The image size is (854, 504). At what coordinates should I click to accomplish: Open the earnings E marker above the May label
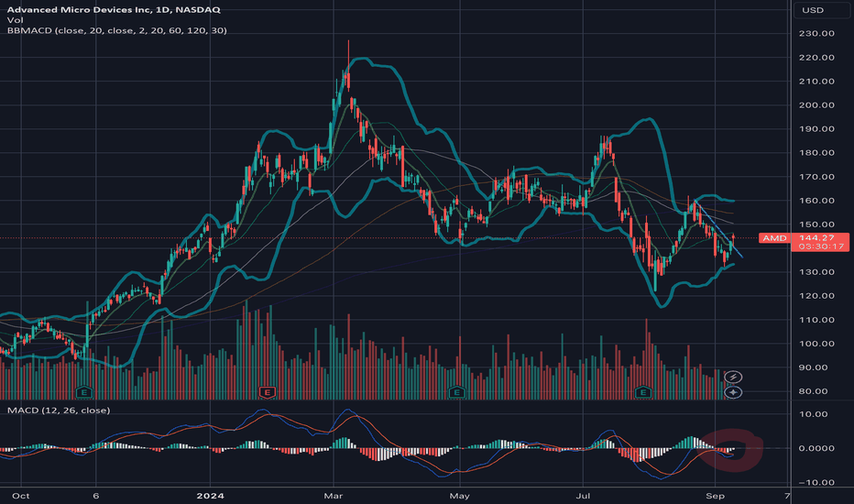(456, 392)
